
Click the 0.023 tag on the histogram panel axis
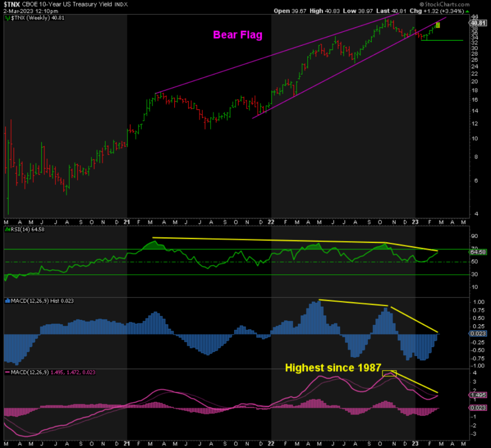[x=478, y=334]
